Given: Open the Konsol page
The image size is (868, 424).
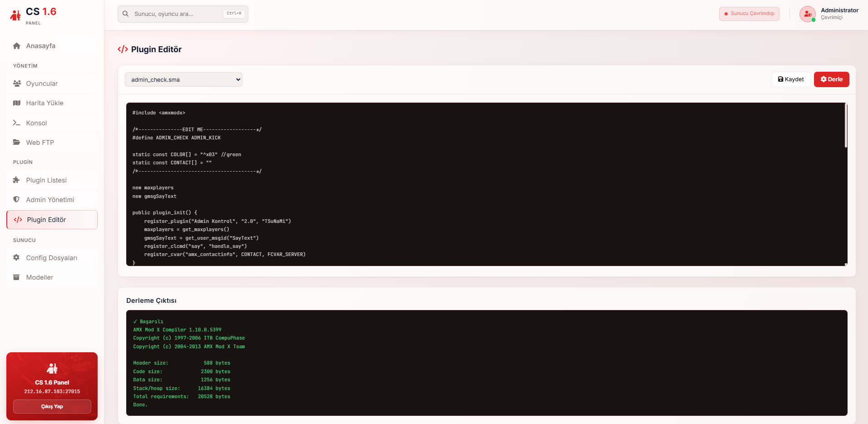Looking at the screenshot, I should pos(52,123).
